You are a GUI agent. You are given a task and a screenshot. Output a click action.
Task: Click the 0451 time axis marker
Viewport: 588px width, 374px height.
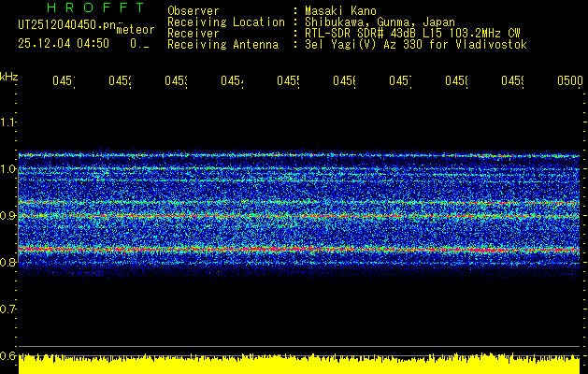click(x=64, y=80)
